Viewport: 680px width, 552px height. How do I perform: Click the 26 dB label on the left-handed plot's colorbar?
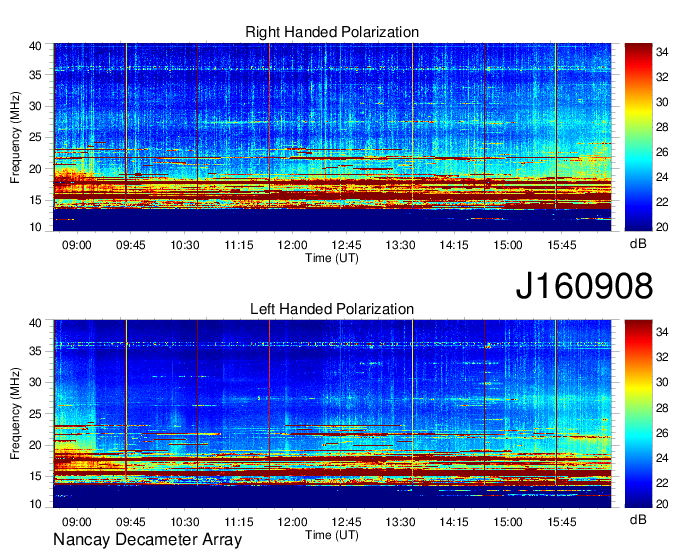coord(662,433)
